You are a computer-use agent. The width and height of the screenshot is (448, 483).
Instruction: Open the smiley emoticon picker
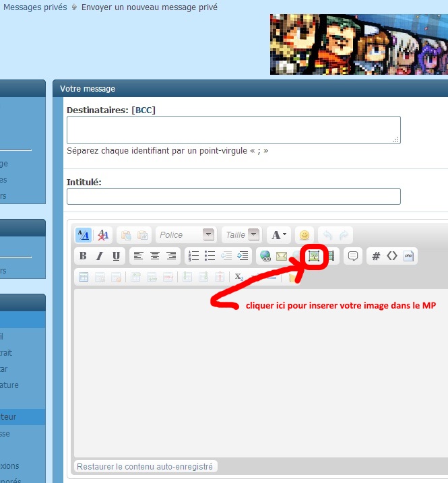pyautogui.click(x=305, y=235)
